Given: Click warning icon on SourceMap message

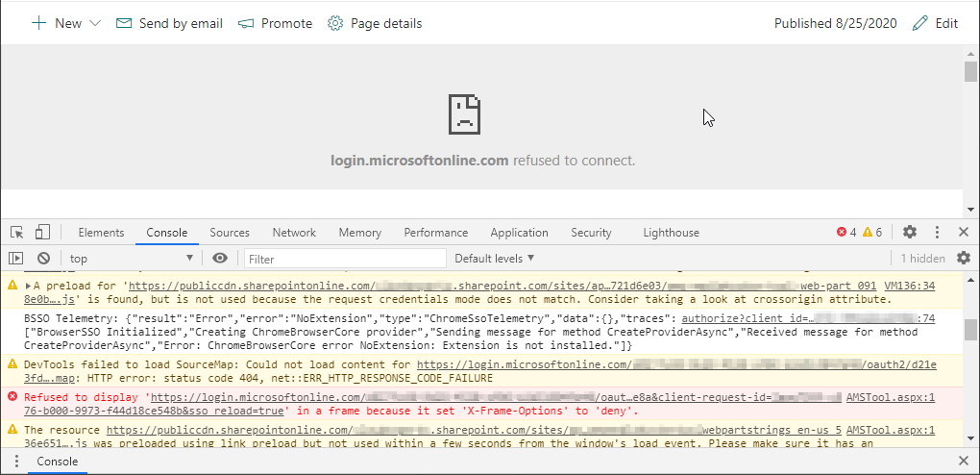Looking at the screenshot, I should (12, 363).
